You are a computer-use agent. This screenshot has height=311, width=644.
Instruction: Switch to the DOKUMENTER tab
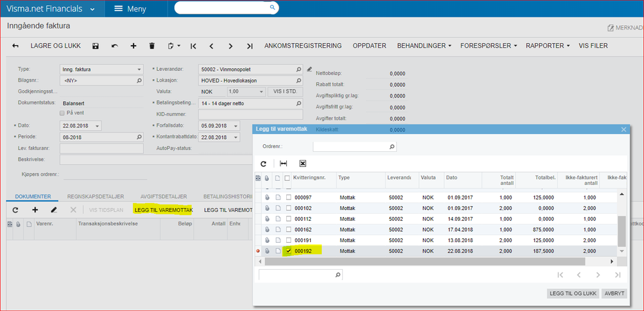coord(32,196)
